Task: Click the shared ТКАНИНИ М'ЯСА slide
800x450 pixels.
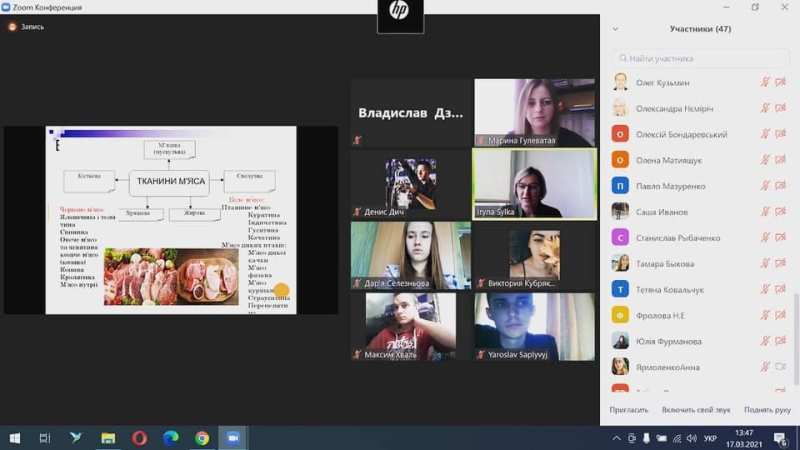Action: 171,220
